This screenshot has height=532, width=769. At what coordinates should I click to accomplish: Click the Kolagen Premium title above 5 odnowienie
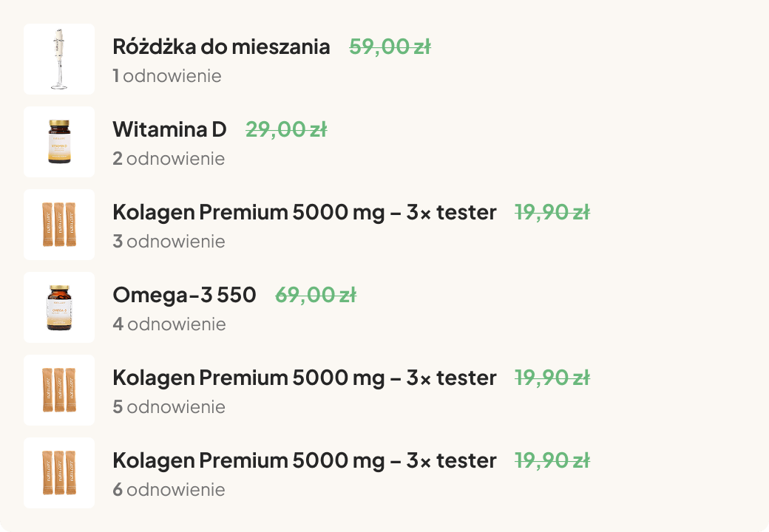305,378
